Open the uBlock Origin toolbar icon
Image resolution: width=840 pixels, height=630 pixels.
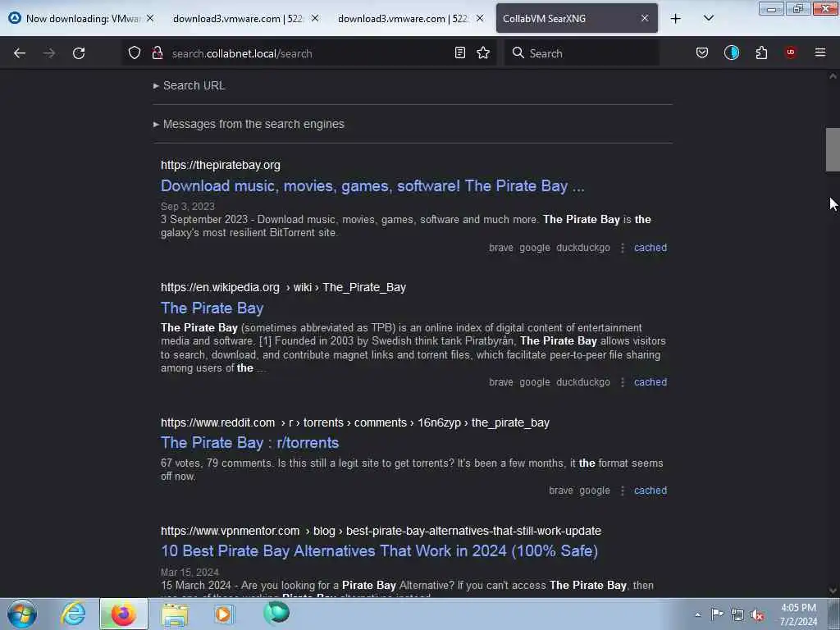pos(790,52)
